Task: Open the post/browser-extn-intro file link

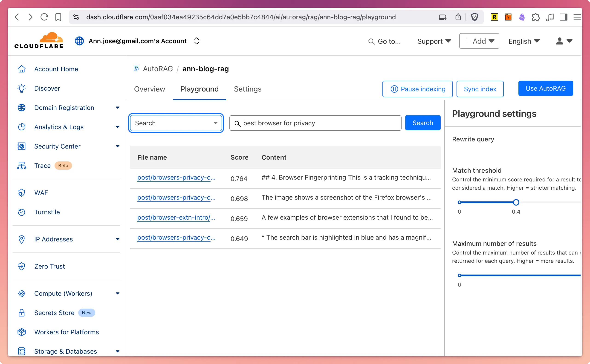Action: tap(176, 217)
